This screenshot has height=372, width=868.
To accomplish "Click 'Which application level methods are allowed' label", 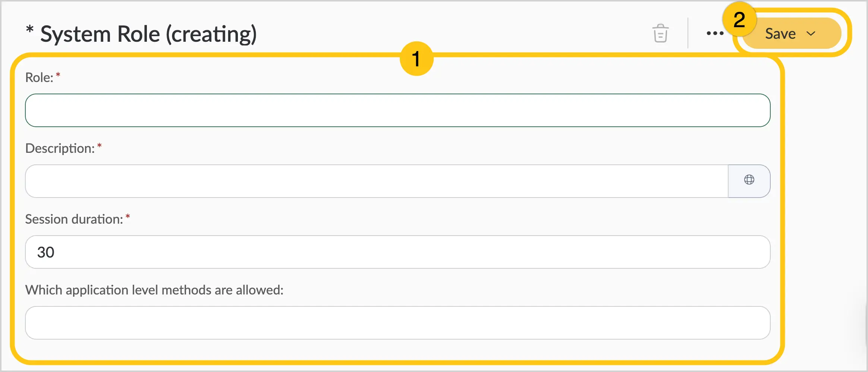I will 154,290.
